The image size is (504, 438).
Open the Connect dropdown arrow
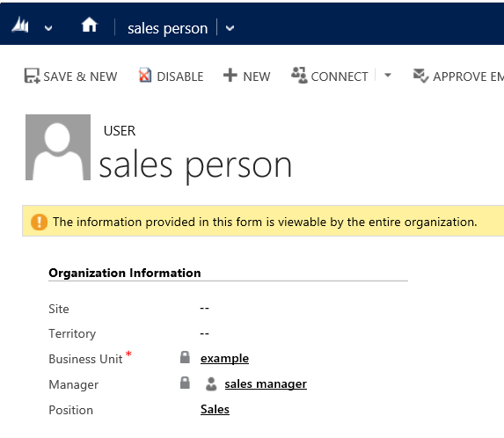coord(388,76)
